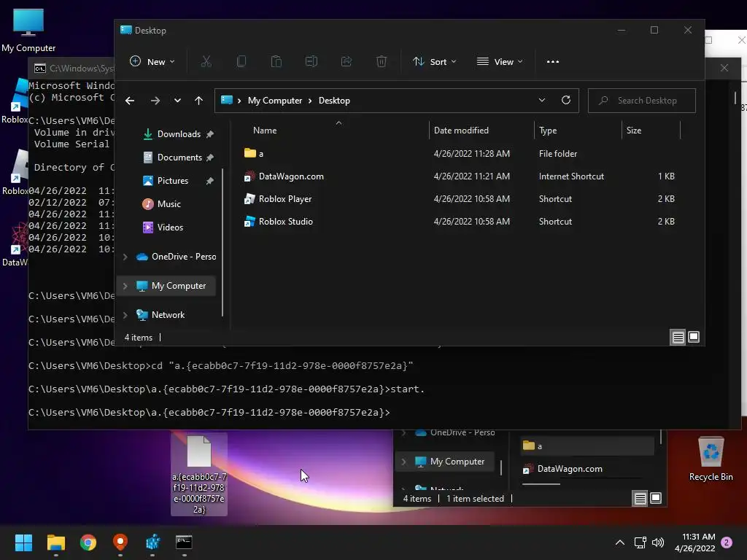Open File Explorer from the taskbar
The height and width of the screenshot is (560, 747).
(x=55, y=542)
